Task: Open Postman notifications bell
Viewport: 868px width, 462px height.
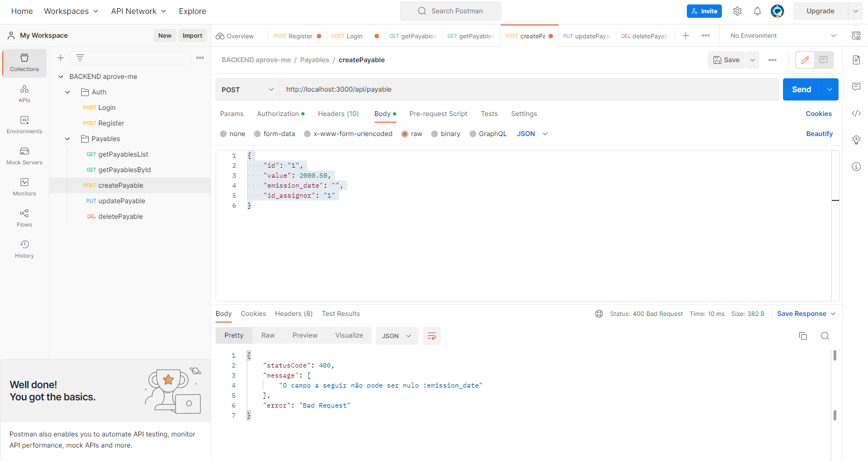Action: 757,11
